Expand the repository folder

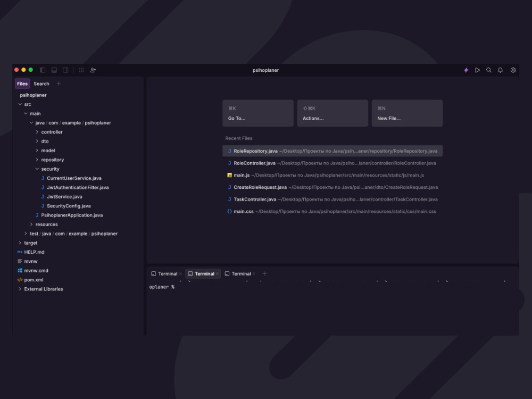click(x=37, y=160)
